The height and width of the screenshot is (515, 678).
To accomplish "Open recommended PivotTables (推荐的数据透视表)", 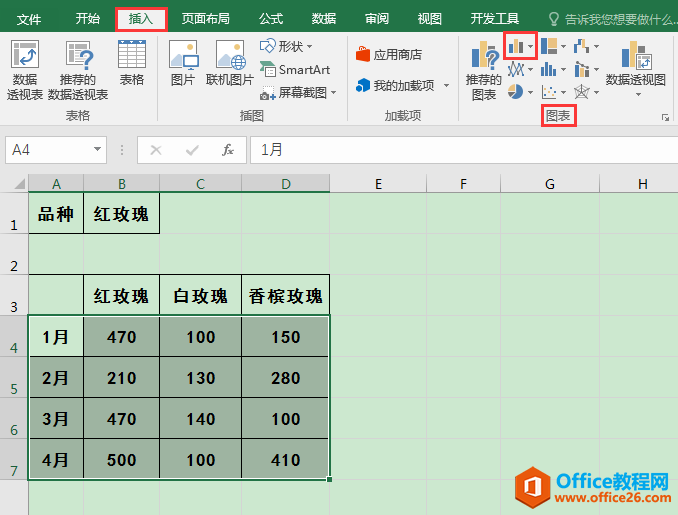I will 78,70.
